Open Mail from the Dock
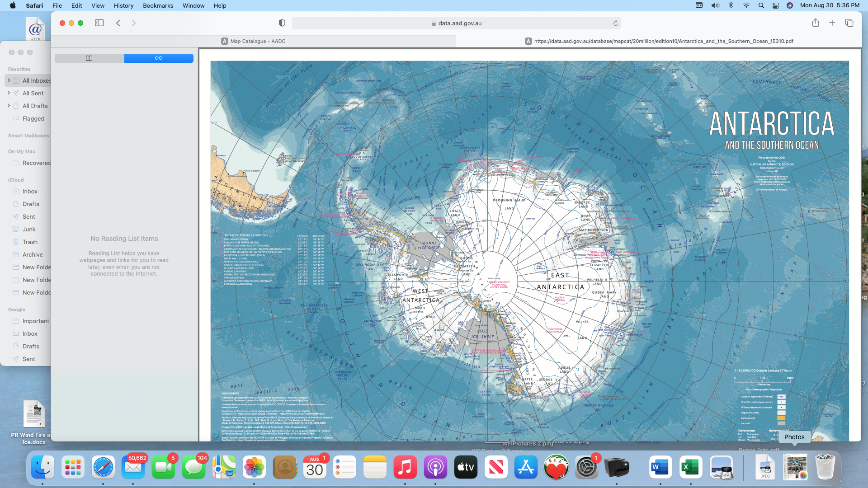868x488 pixels. 133,467
